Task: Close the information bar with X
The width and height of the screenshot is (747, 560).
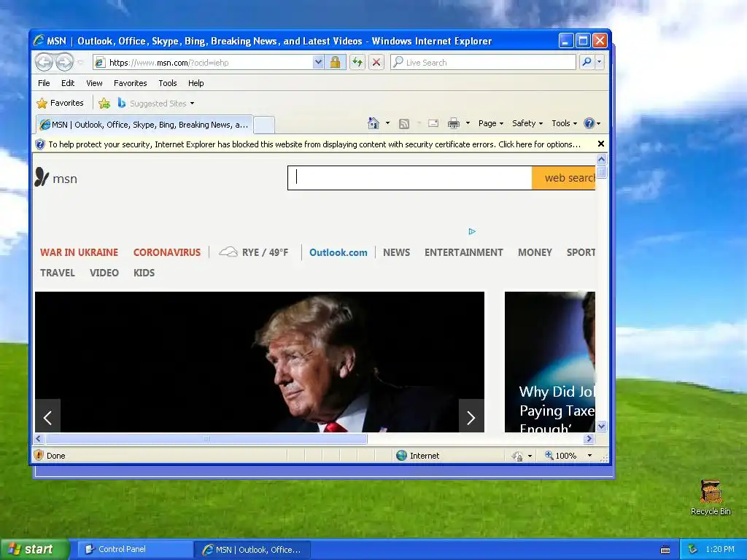Action: [601, 144]
